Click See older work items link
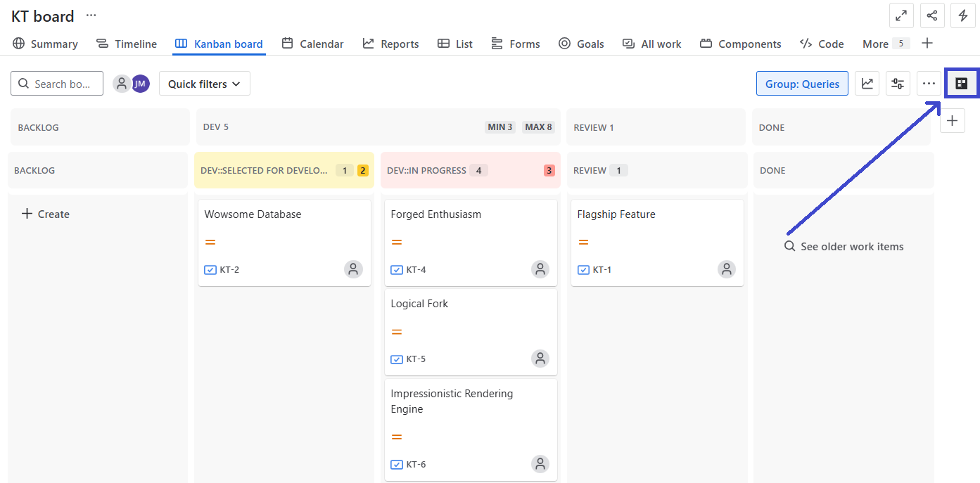The image size is (980, 483). (x=844, y=246)
